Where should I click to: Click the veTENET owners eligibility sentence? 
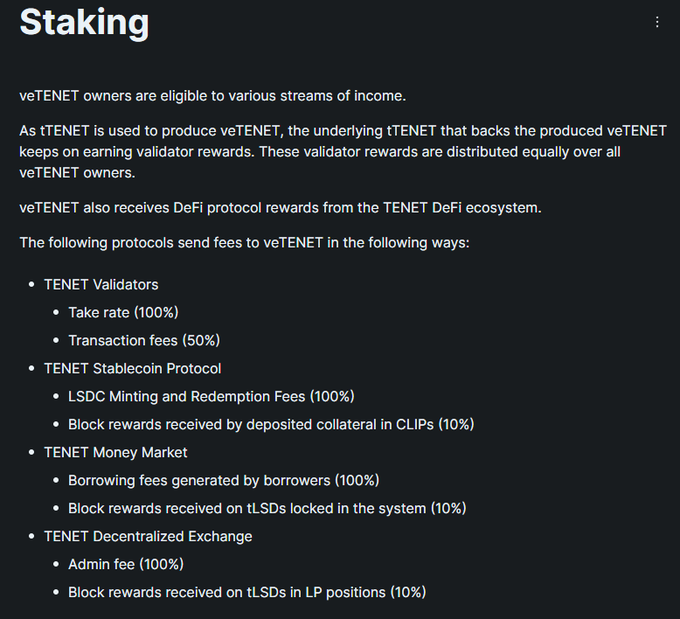212,96
